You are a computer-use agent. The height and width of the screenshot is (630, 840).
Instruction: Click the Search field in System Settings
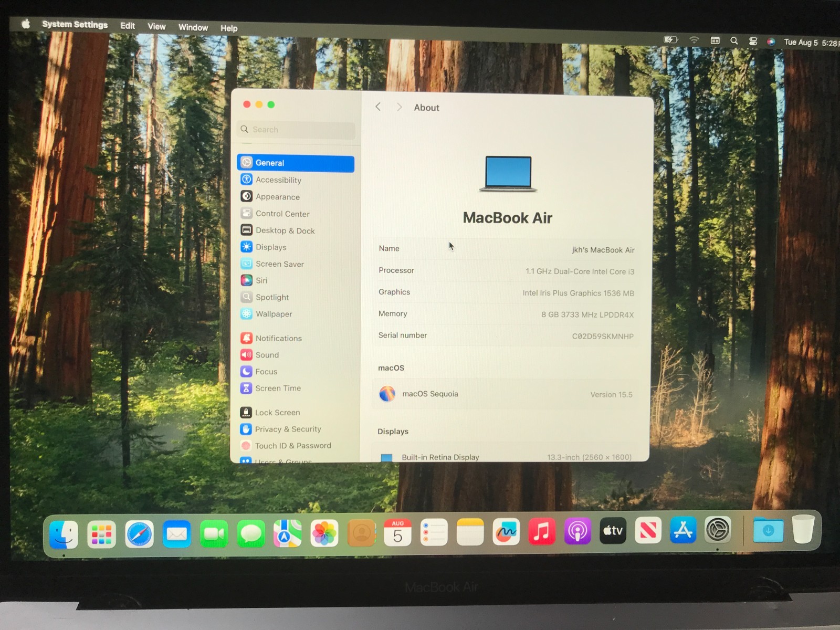296,130
